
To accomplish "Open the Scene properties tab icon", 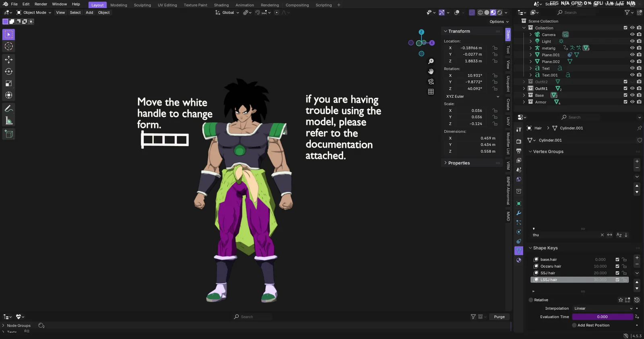I will (x=519, y=170).
